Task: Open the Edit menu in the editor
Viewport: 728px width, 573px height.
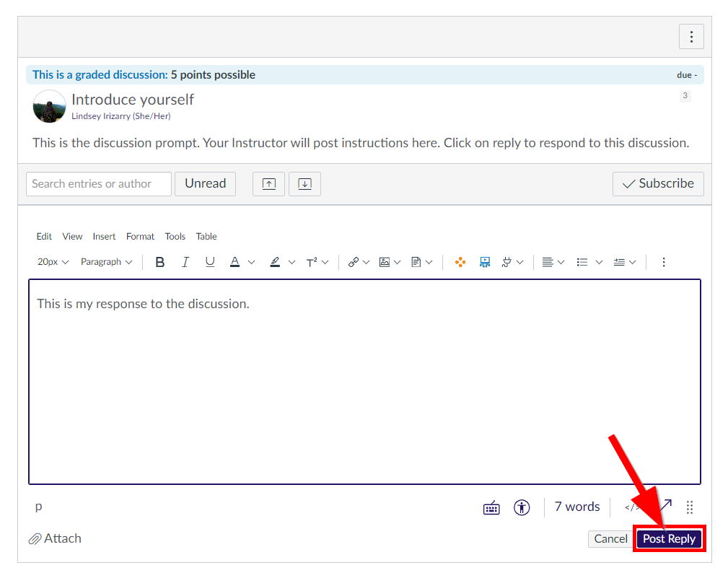Action: click(x=44, y=237)
